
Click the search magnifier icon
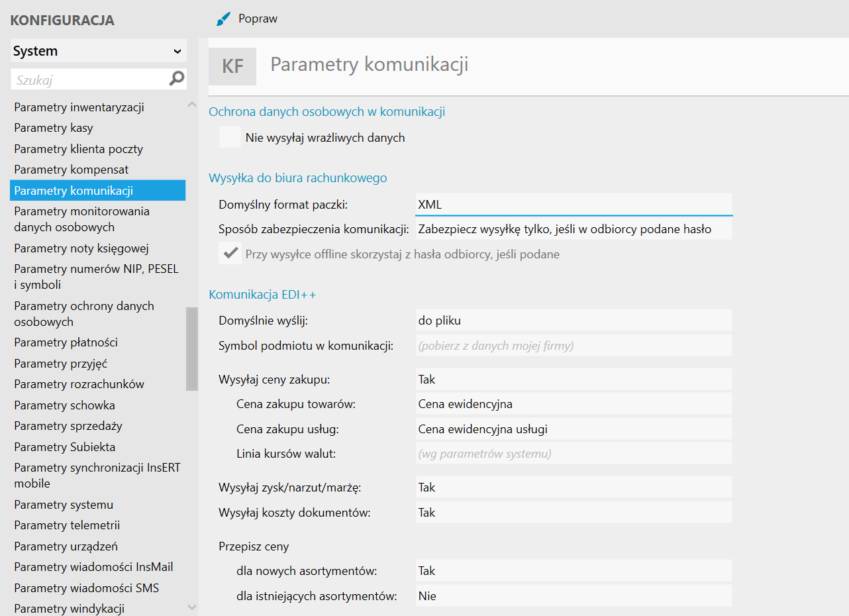coord(177,79)
